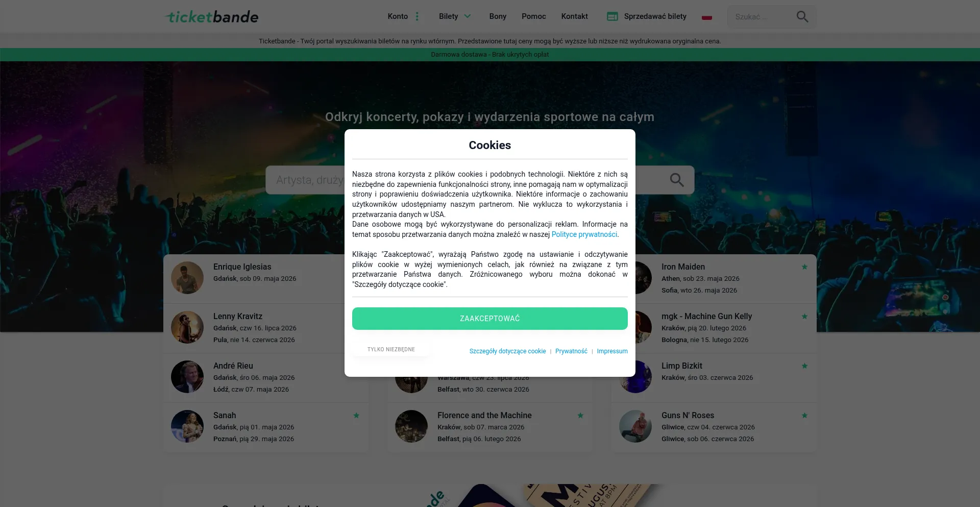Go to the Pomoc page
This screenshot has width=980, height=507.
point(534,16)
